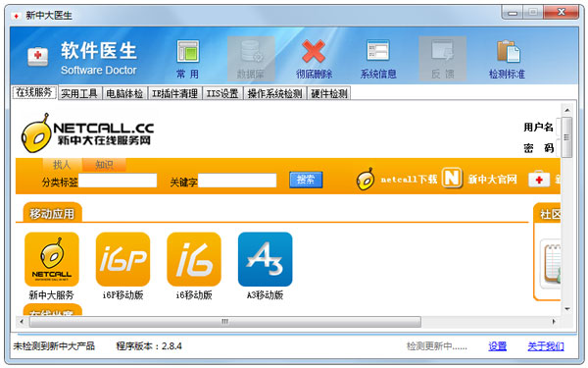
Task: Click the 未检测到新中大产品 status text
Action: coord(54,346)
